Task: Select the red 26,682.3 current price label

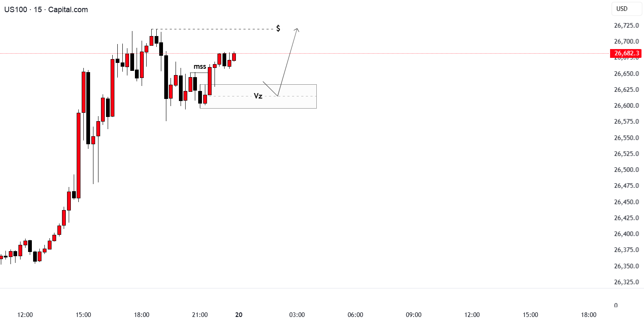Action: [626, 53]
